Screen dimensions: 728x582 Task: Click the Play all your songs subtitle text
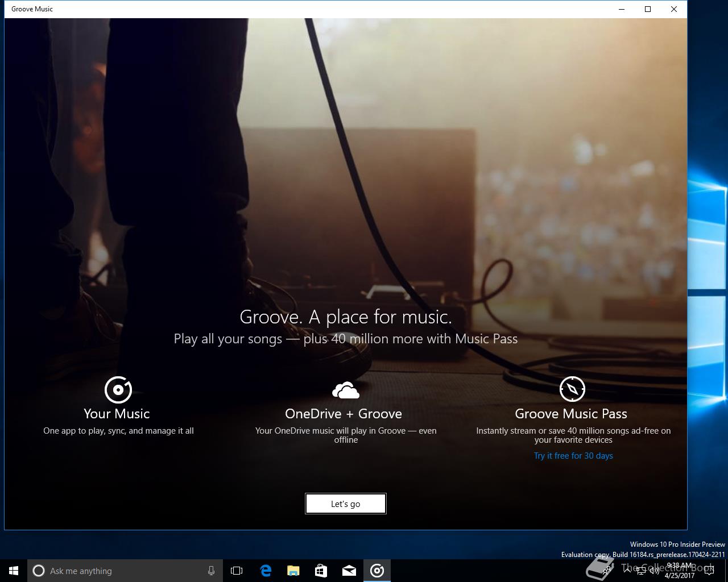(x=346, y=339)
